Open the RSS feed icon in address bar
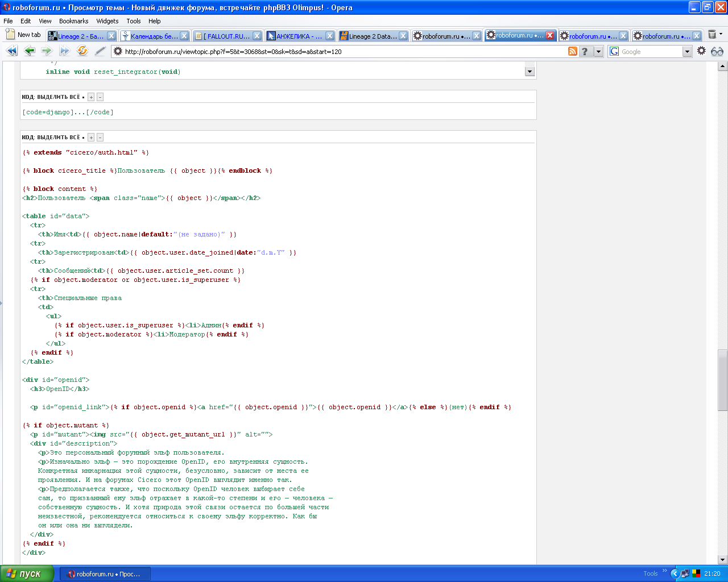Screen dimensions: 728x582 coord(573,51)
